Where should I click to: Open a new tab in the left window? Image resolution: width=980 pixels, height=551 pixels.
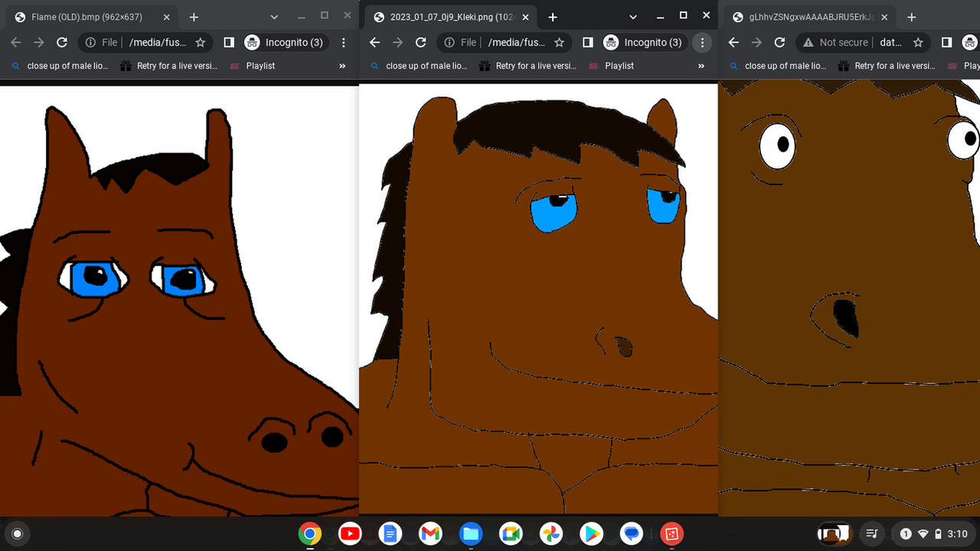(194, 17)
